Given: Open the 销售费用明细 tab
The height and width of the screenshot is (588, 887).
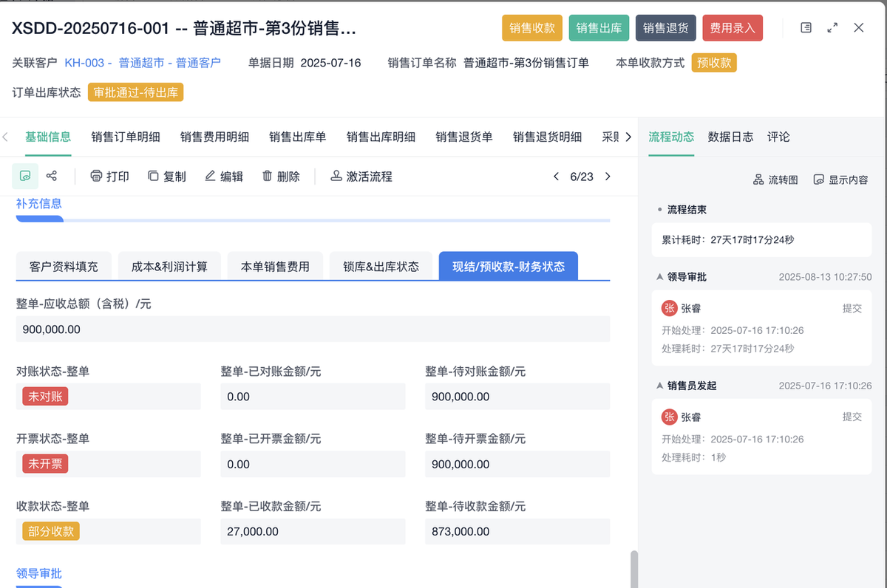Looking at the screenshot, I should click(x=214, y=137).
